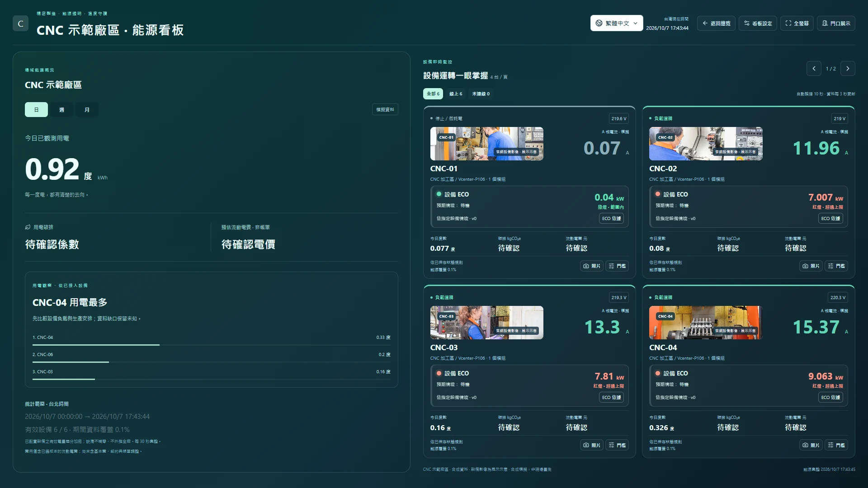Click the 220.3 V voltage badge
Viewport: 868px width, 488px height.
(838, 298)
